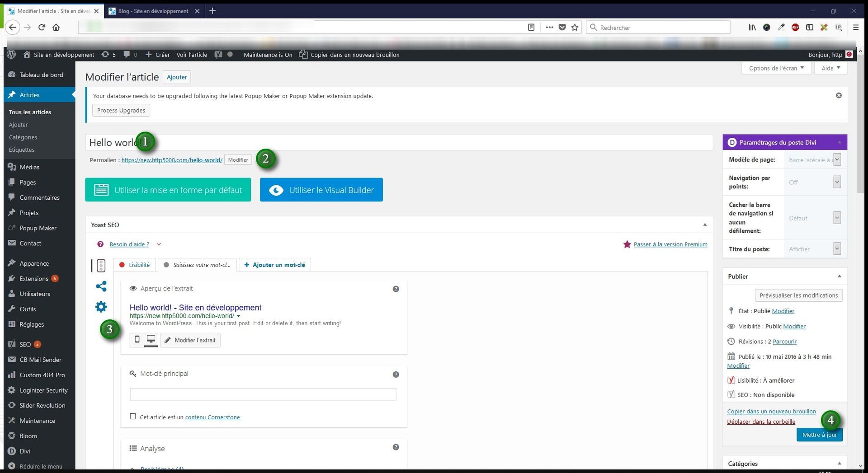Click the Mot-clé principal input field
Screen dimensions: 868x473
263,394
